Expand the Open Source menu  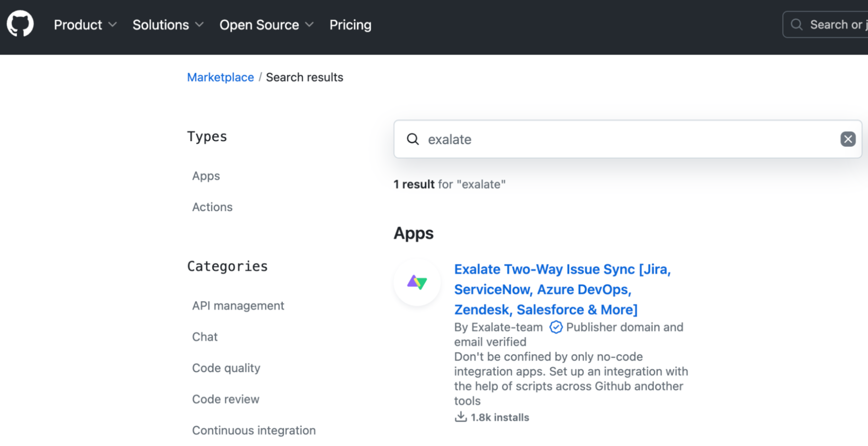click(267, 25)
